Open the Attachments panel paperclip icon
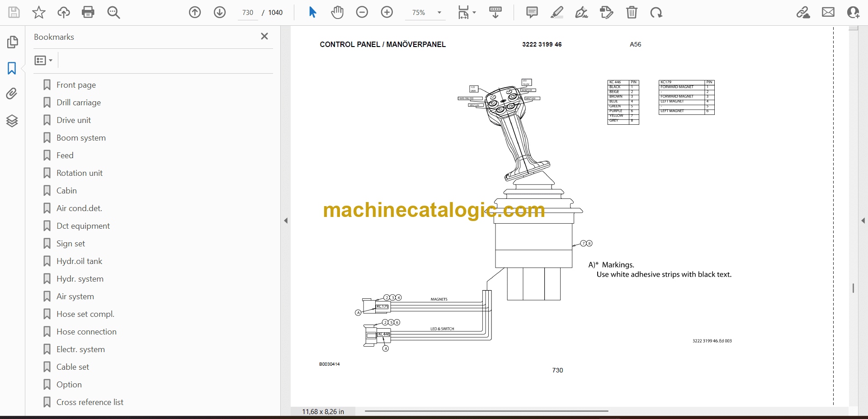The image size is (868, 419). click(x=12, y=94)
